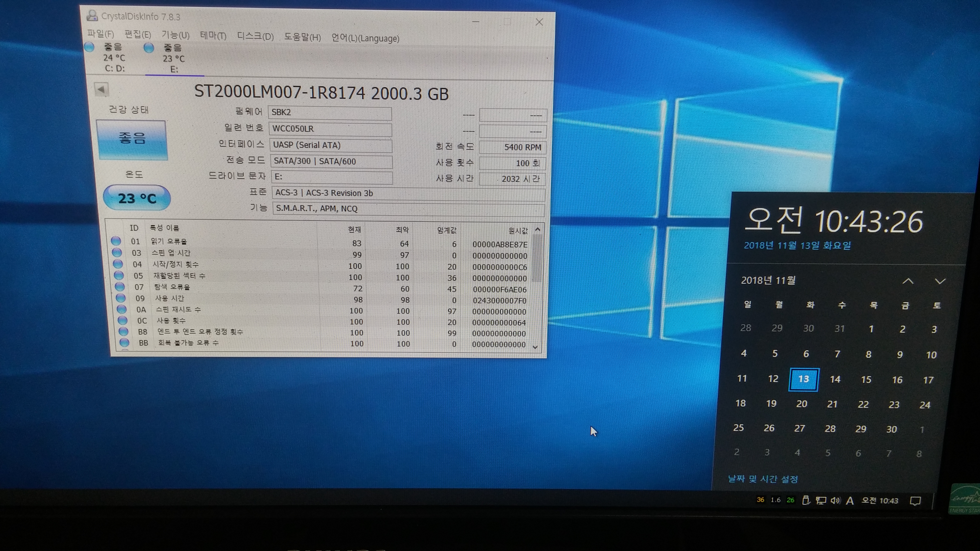Click the IME input mode A indicator
The image size is (980, 551).
(x=850, y=501)
